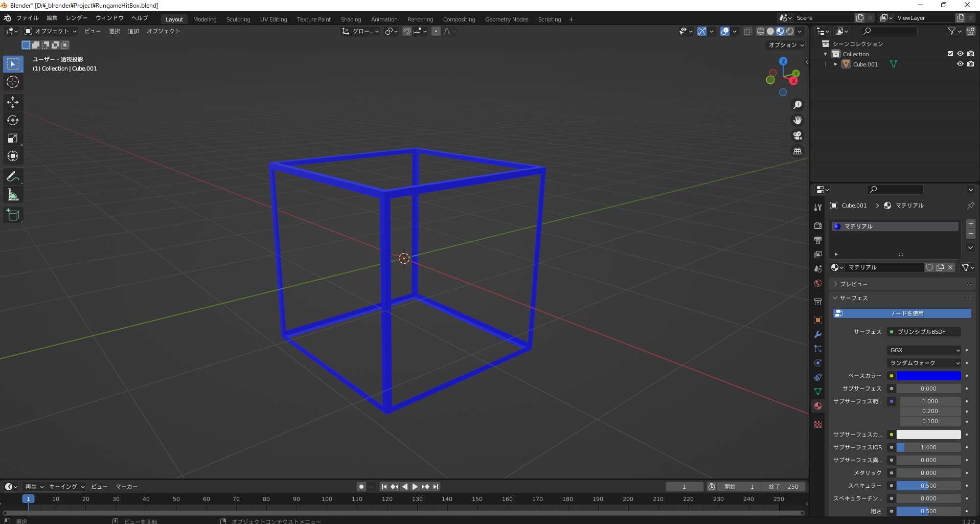Toggle camera view with camera icon
Viewport: 980px width, 524px height.
tap(797, 135)
